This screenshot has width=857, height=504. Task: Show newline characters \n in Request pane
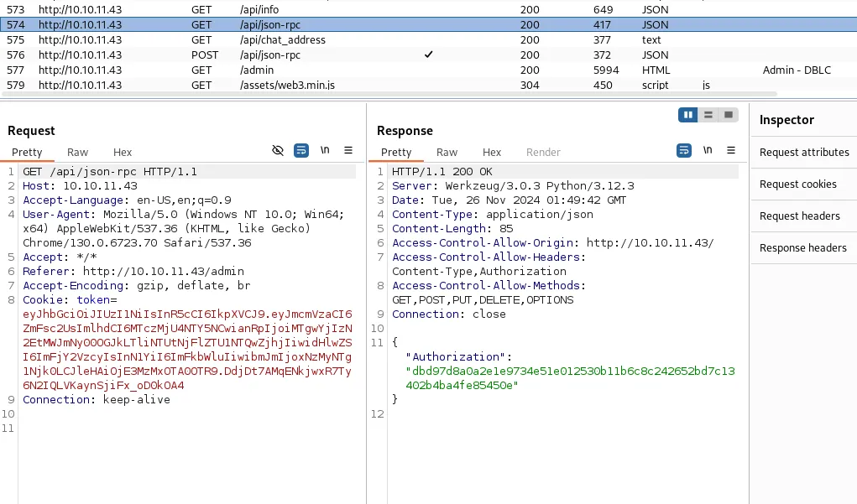coord(325,150)
